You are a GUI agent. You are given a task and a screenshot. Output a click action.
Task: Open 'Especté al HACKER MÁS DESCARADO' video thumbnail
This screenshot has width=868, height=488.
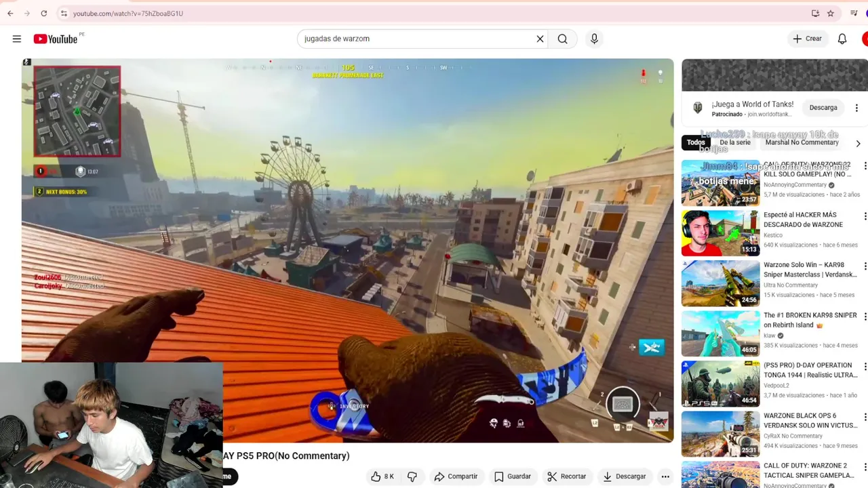[720, 232]
